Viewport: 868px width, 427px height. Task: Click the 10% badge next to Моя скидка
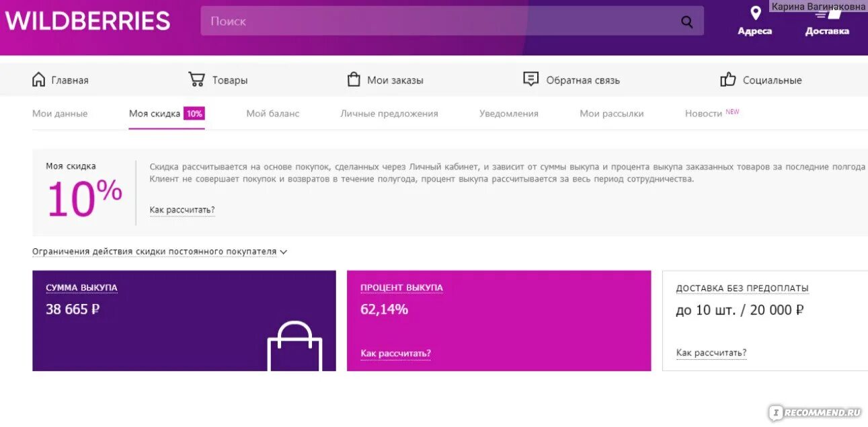click(x=194, y=114)
